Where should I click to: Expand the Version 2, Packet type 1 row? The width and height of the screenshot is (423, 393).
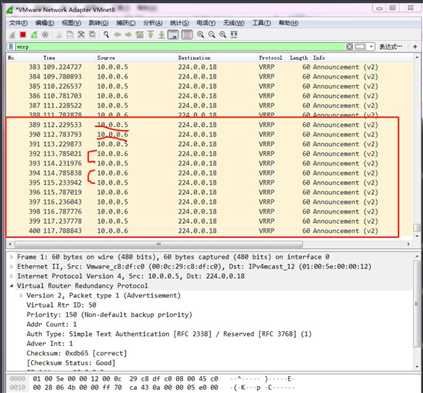coord(21,296)
